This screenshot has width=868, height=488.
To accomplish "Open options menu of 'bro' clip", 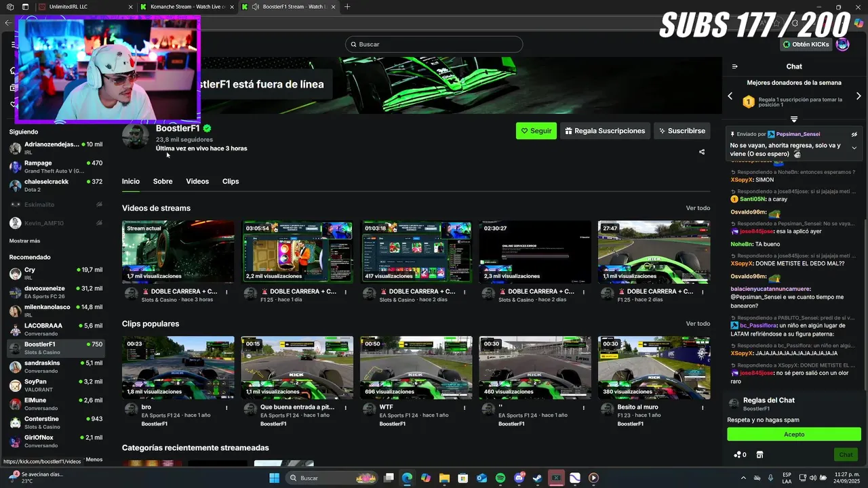I will coord(226,408).
